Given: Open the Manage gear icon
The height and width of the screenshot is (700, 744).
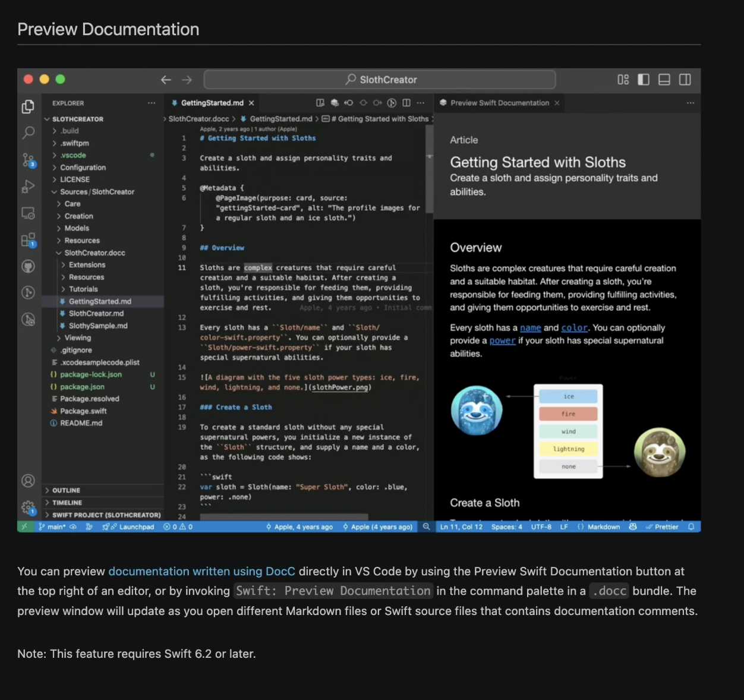Looking at the screenshot, I should tap(28, 507).
